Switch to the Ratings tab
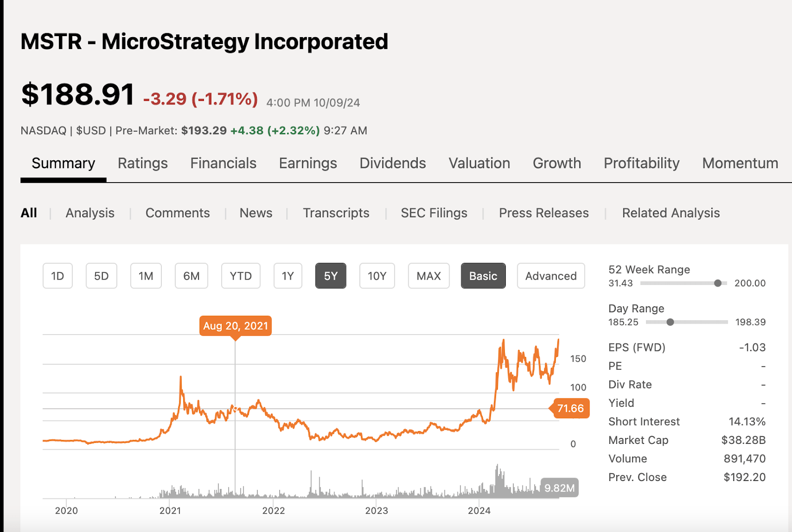 coord(143,163)
